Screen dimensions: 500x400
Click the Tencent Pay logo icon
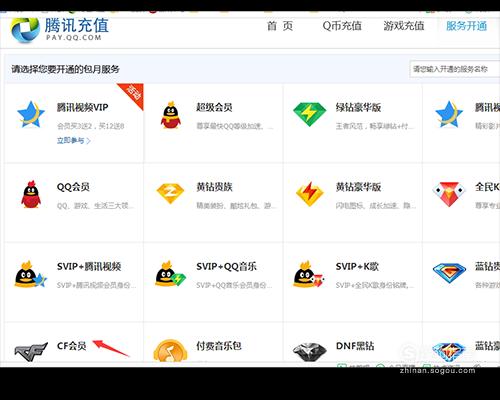tap(25, 29)
